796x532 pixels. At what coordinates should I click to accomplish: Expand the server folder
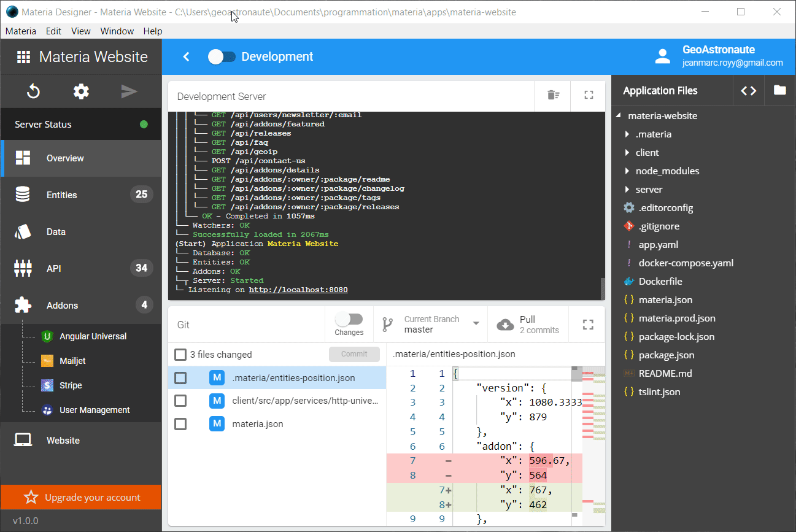(627, 190)
